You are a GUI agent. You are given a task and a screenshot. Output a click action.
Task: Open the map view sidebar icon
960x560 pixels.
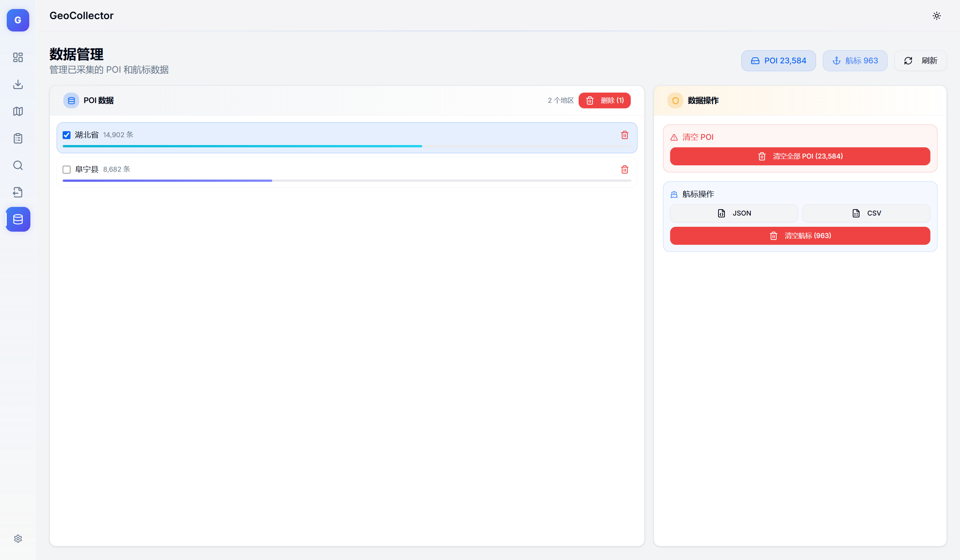click(x=18, y=111)
